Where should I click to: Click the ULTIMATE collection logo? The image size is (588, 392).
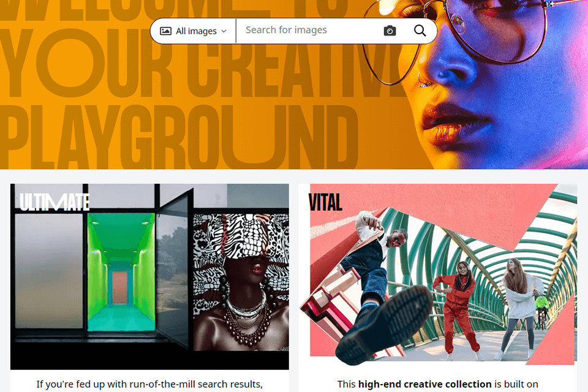[x=55, y=202]
